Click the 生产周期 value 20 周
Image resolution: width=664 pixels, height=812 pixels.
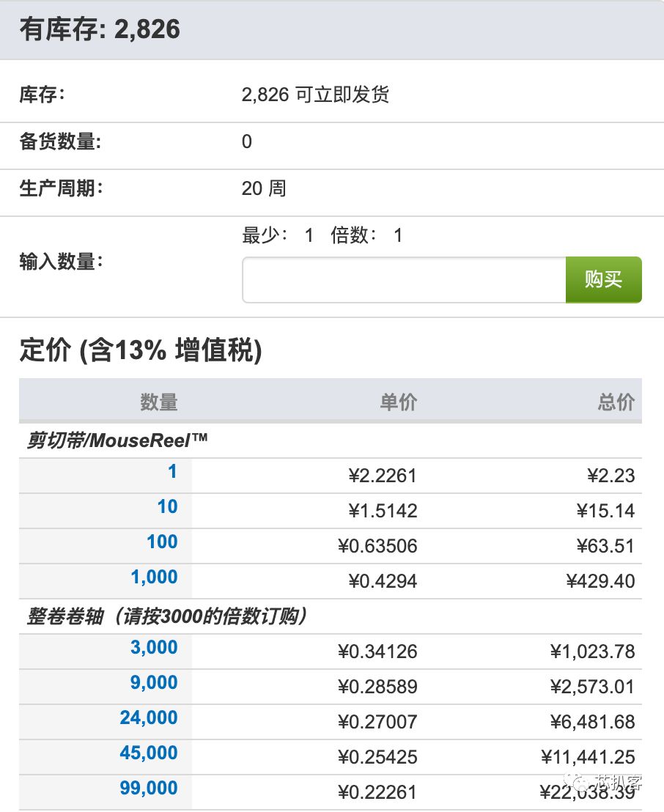[x=264, y=188]
